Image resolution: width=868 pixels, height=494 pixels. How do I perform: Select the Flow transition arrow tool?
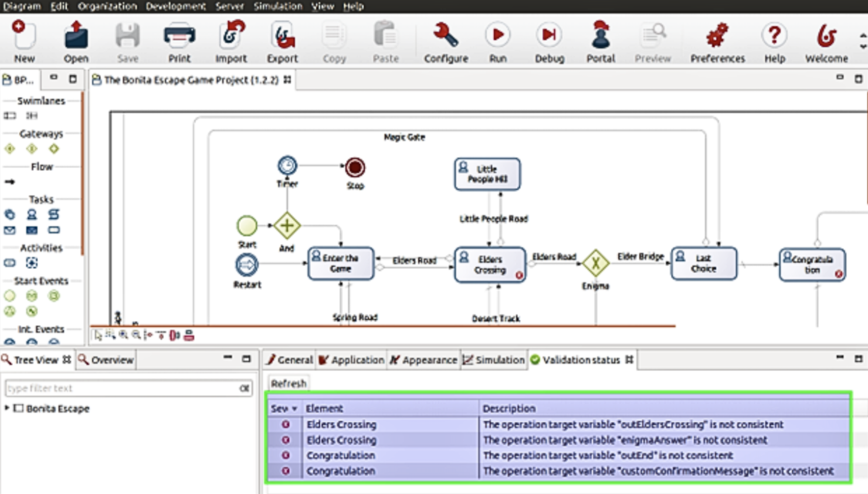(10, 181)
